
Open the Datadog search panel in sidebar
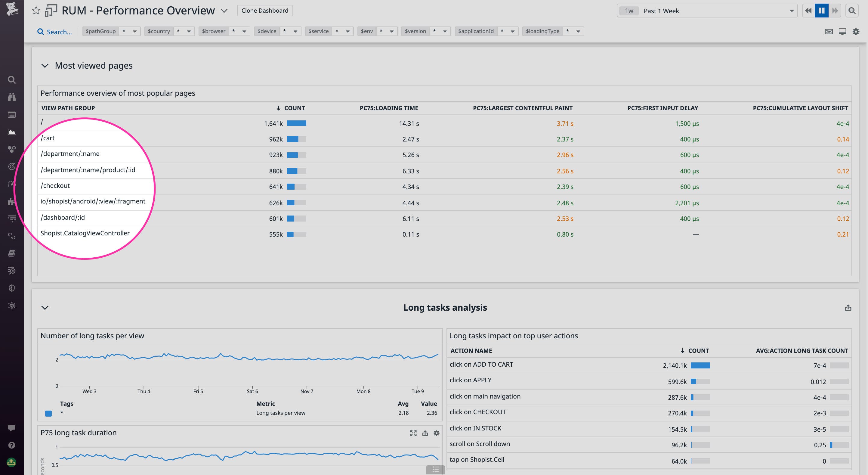(x=12, y=80)
